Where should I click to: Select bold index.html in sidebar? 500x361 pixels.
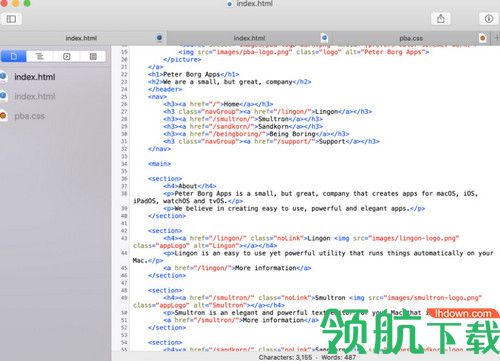point(35,77)
